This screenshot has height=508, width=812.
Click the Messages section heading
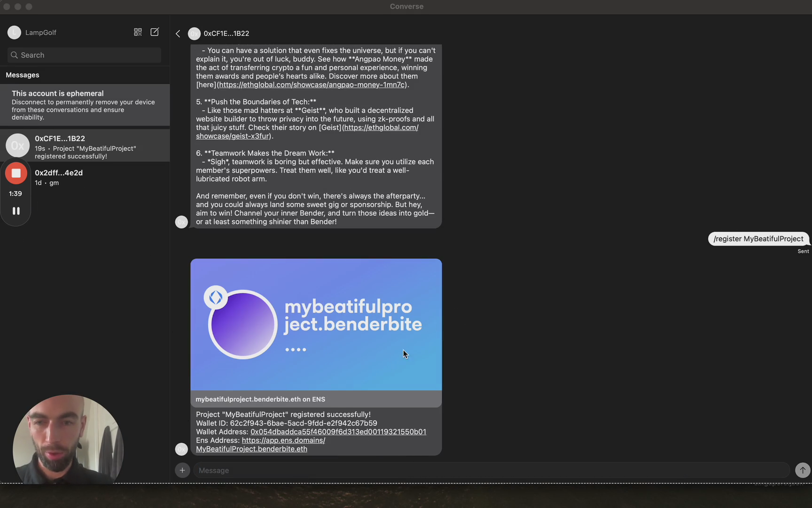point(23,75)
